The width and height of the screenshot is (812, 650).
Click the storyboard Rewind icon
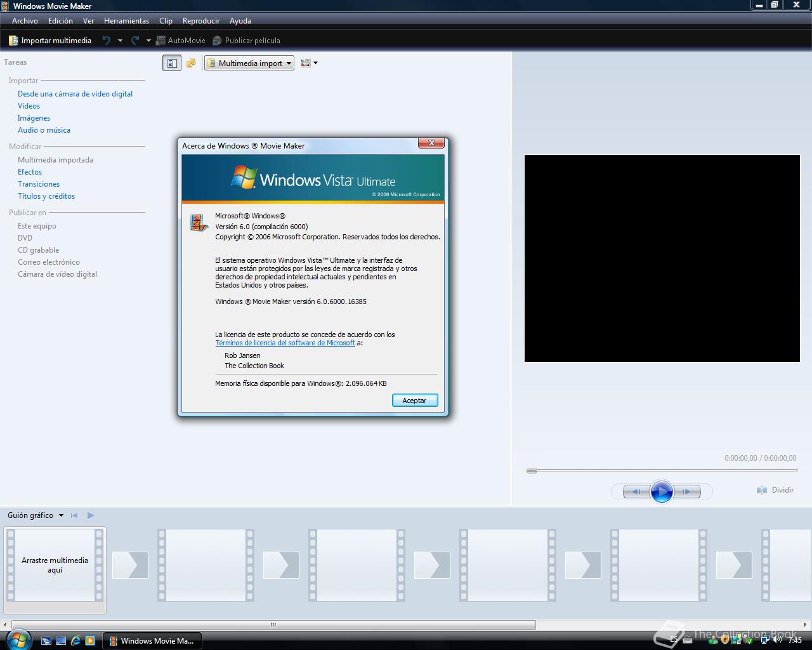point(74,515)
